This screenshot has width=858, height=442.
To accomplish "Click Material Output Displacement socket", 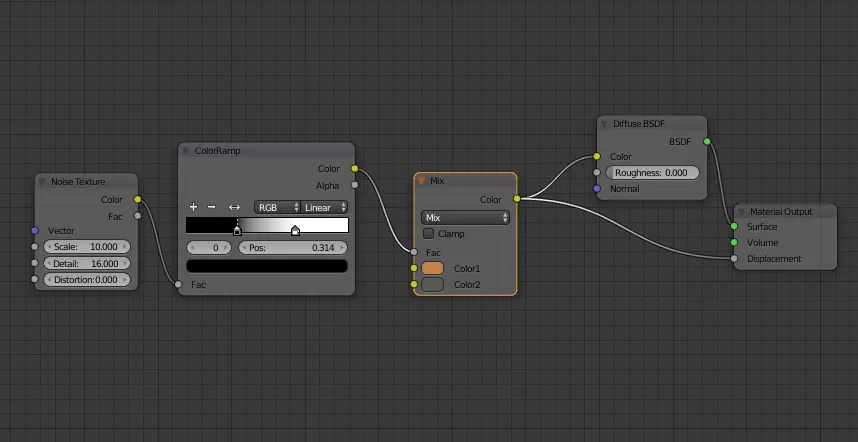I will click(x=734, y=259).
